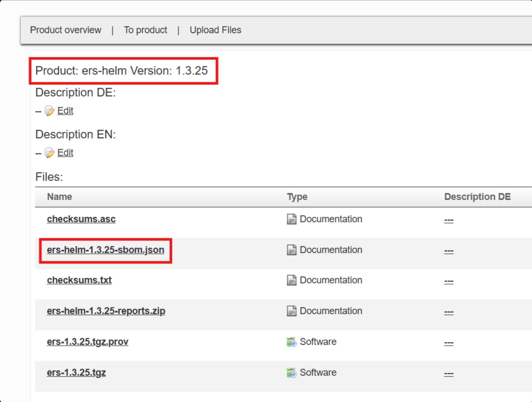The image size is (532, 402).
Task: Click document icon in checksums.txt row
Action: [292, 280]
